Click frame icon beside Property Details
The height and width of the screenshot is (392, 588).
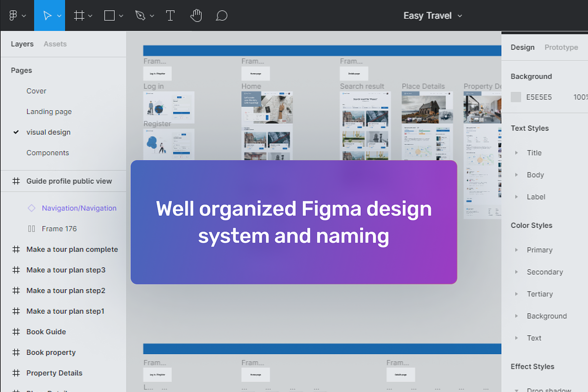16,373
